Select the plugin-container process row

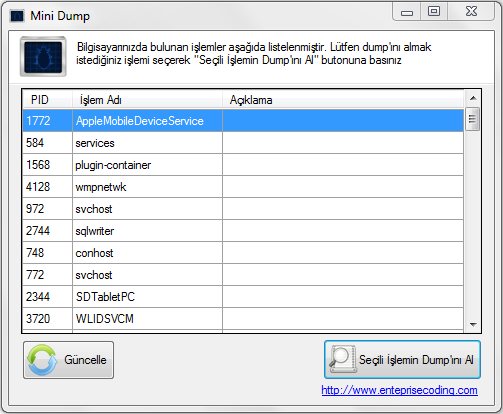pos(243,165)
